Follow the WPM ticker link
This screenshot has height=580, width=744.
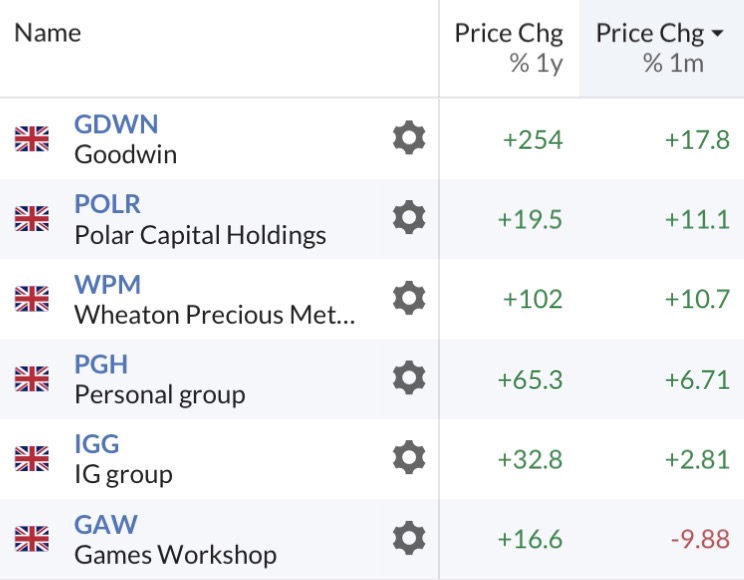click(x=105, y=284)
